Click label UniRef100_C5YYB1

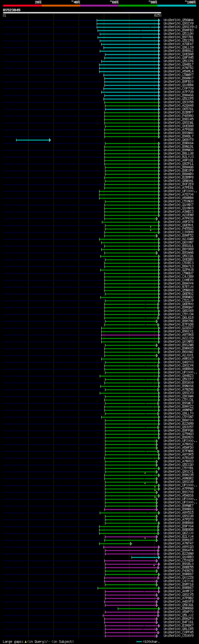pos(178,468)
